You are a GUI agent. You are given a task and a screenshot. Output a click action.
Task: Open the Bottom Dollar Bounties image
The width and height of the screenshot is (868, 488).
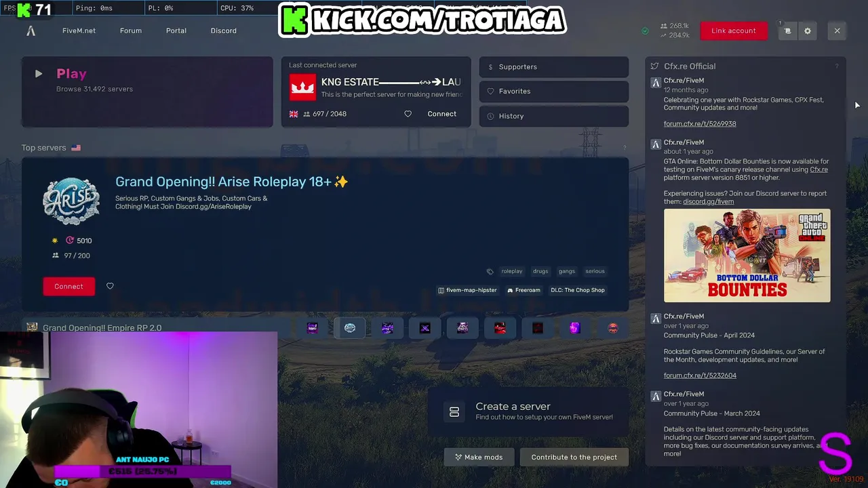point(747,256)
